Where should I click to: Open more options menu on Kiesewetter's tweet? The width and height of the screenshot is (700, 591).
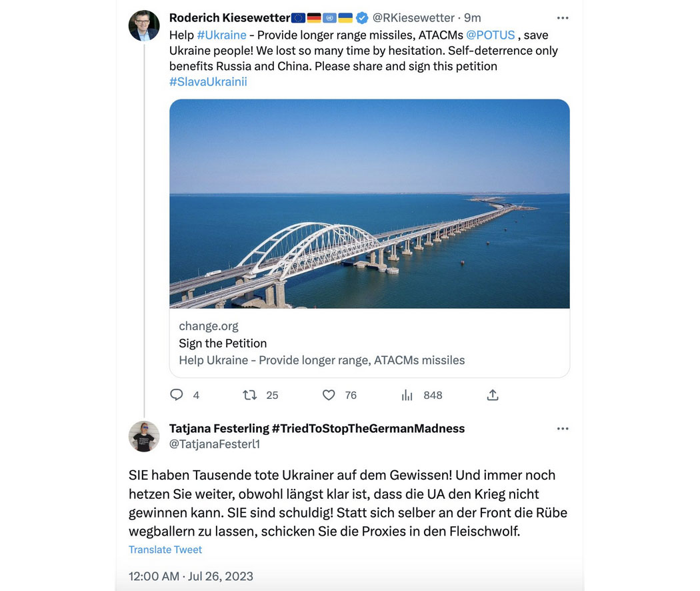point(563,18)
